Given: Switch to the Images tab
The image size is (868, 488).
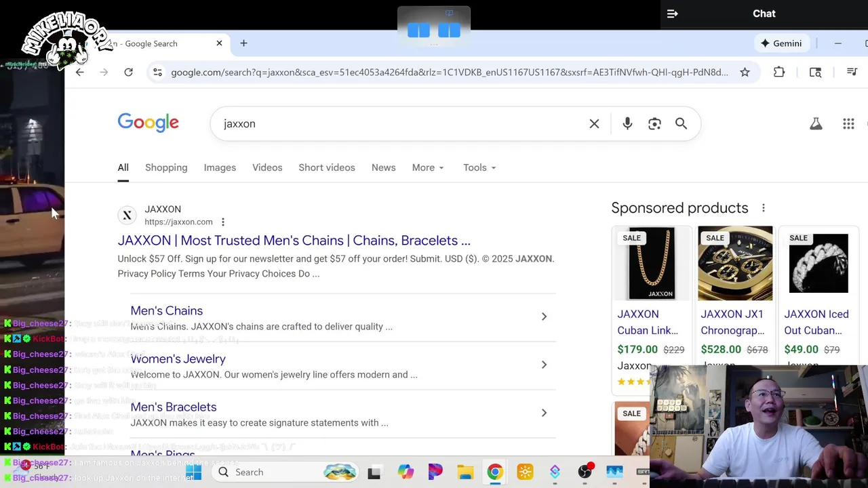Looking at the screenshot, I should click(x=220, y=167).
